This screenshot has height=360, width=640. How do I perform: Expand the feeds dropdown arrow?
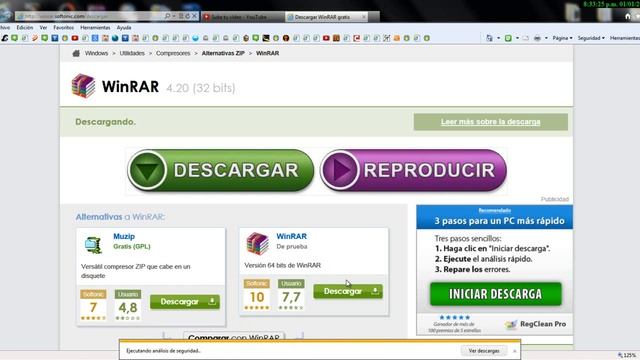point(517,38)
